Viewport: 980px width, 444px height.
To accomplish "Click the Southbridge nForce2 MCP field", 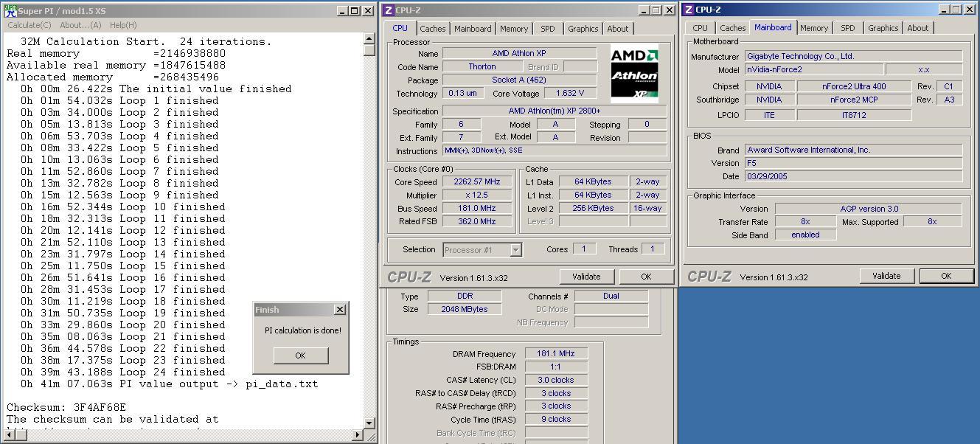I will point(854,100).
